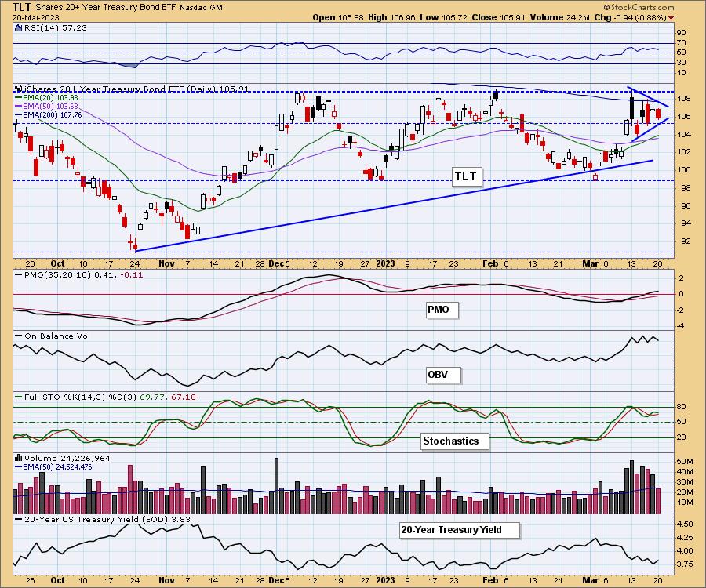Click the RSI(14) 57.23 legend
Viewport: 706px width, 588px height.
pos(55,27)
